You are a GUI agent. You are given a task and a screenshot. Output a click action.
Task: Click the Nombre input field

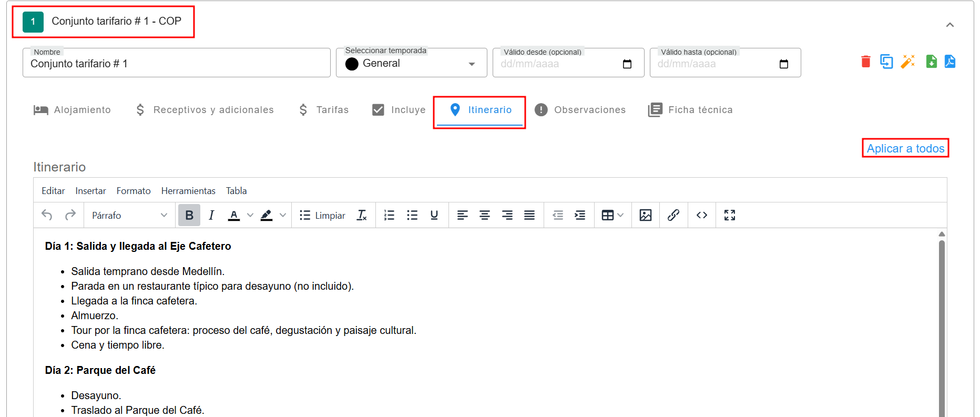click(x=176, y=64)
